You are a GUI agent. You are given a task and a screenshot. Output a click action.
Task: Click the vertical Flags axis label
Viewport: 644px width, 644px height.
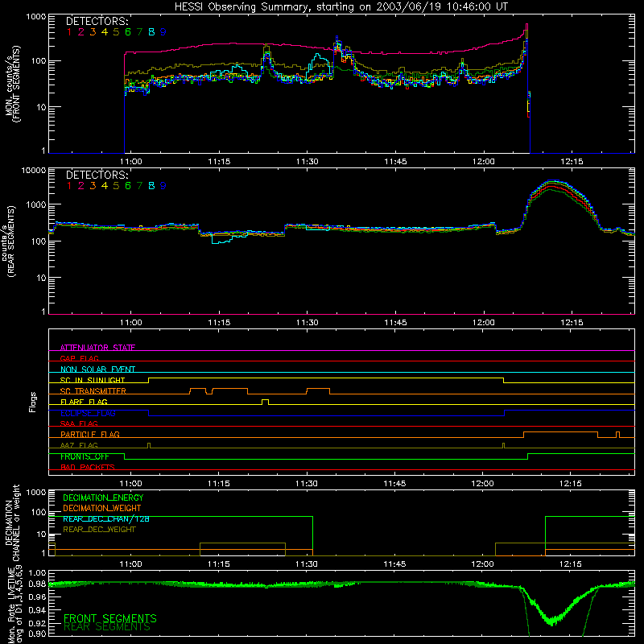pyautogui.click(x=32, y=402)
